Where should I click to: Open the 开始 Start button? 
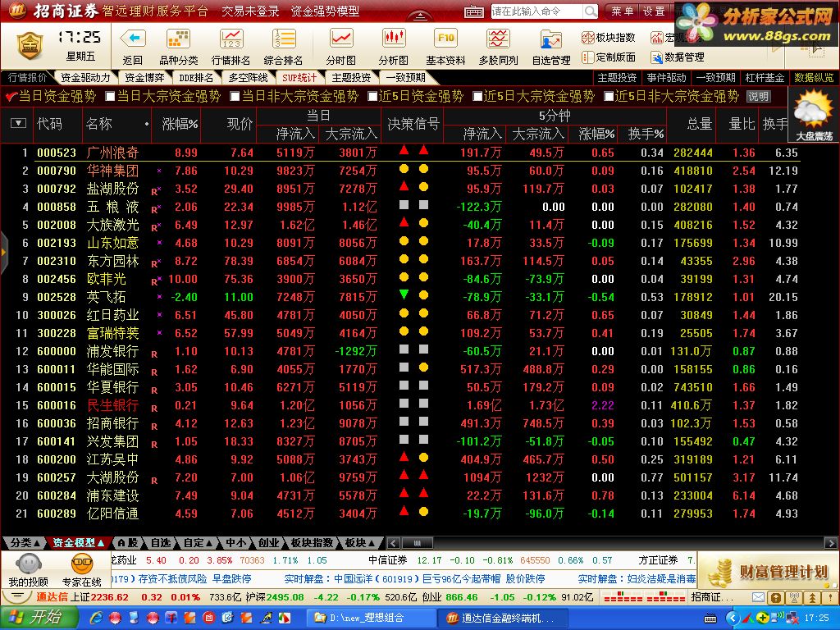[x=38, y=618]
